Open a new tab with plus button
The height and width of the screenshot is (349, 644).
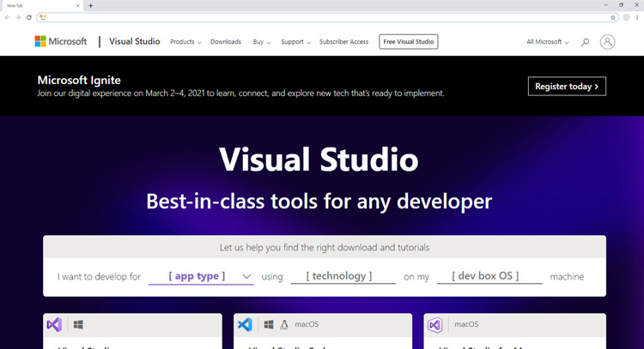click(x=91, y=6)
